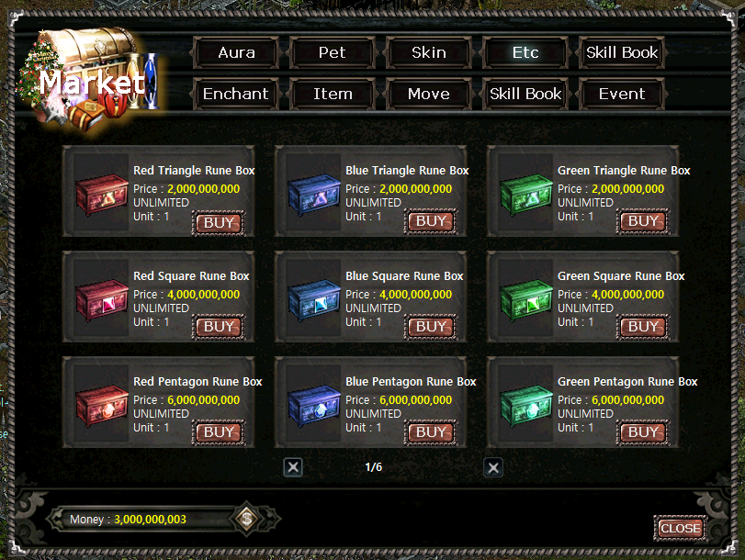Buy the Red Triangle Rune Box
745x560 pixels.
click(x=219, y=223)
